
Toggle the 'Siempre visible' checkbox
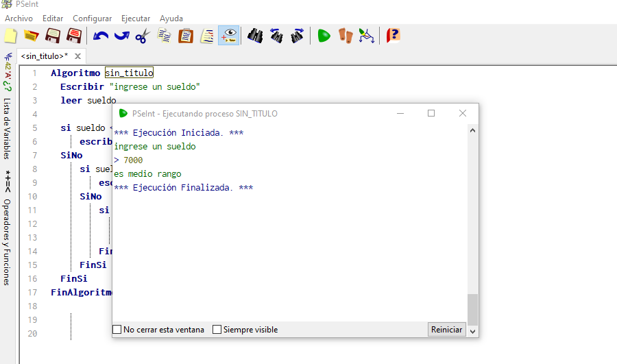click(217, 330)
